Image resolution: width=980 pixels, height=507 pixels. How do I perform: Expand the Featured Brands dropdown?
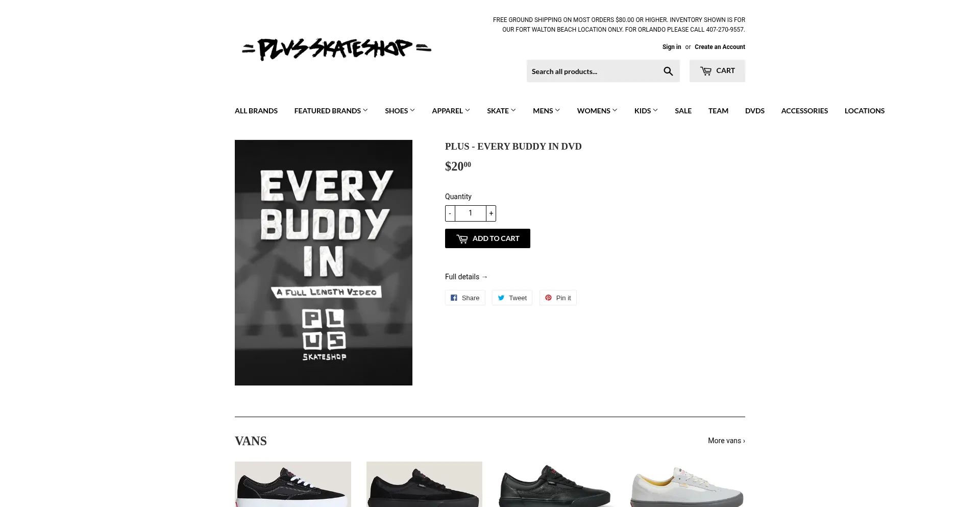331,111
